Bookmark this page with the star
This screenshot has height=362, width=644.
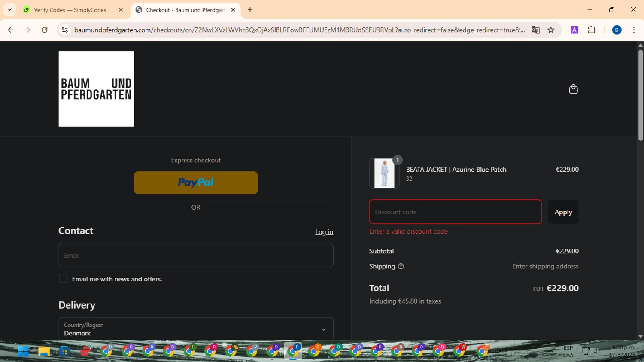click(x=551, y=30)
